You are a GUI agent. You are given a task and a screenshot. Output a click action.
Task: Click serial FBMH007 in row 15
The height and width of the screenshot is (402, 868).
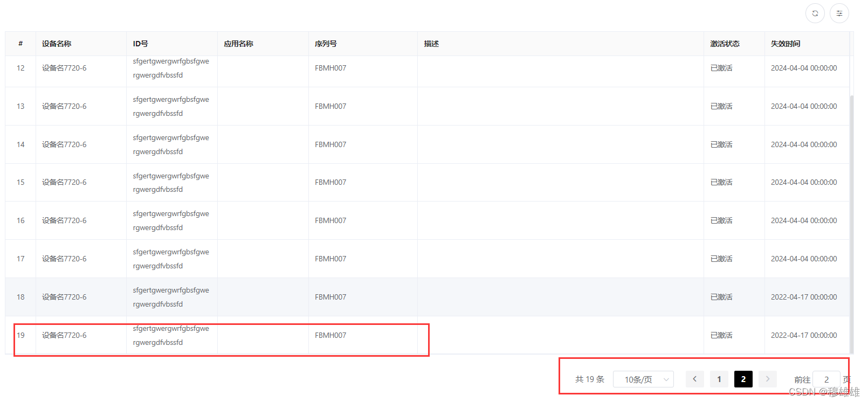click(330, 182)
